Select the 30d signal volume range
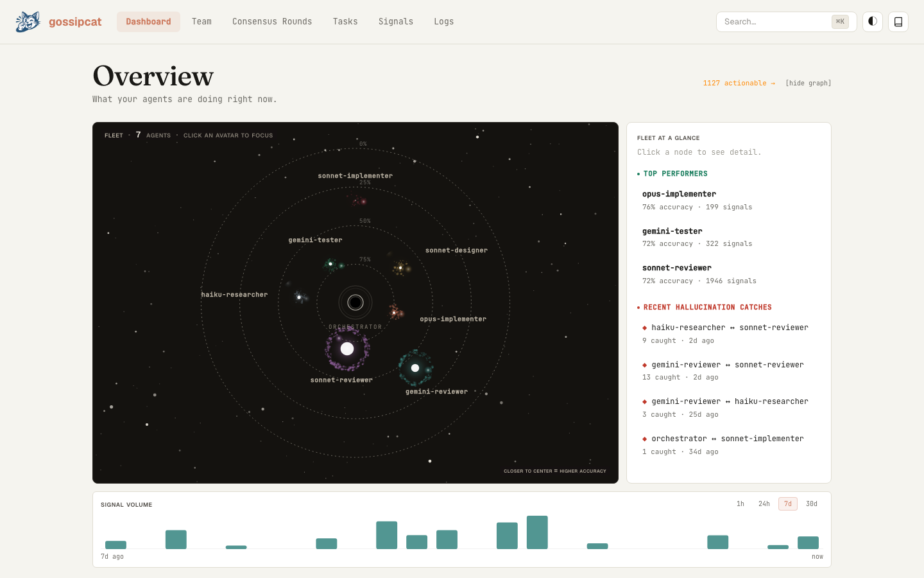The height and width of the screenshot is (578, 924). point(812,504)
